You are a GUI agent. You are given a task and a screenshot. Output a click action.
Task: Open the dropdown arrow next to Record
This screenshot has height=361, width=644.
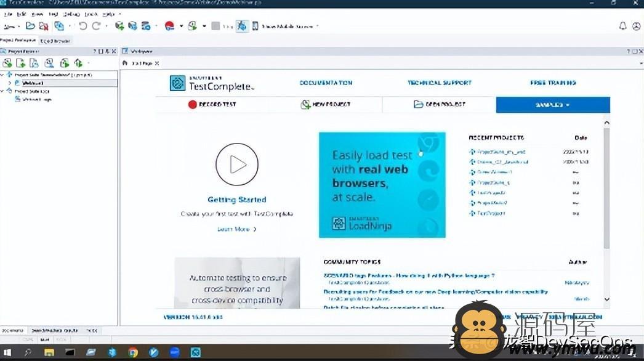tap(181, 26)
